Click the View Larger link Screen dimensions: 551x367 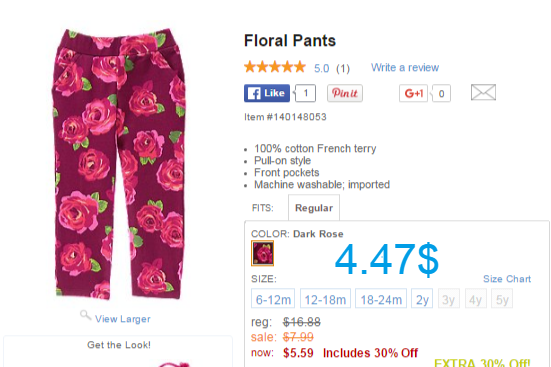[123, 319]
